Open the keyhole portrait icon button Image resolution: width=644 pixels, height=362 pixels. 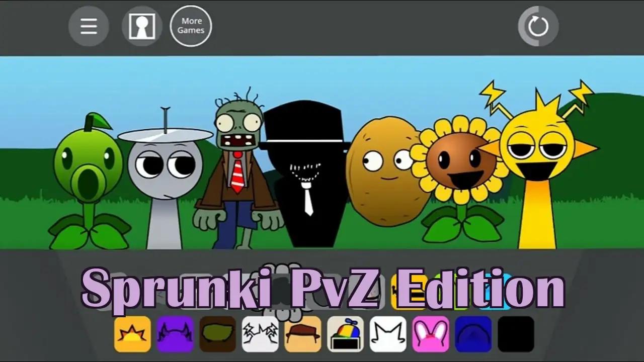click(x=142, y=26)
